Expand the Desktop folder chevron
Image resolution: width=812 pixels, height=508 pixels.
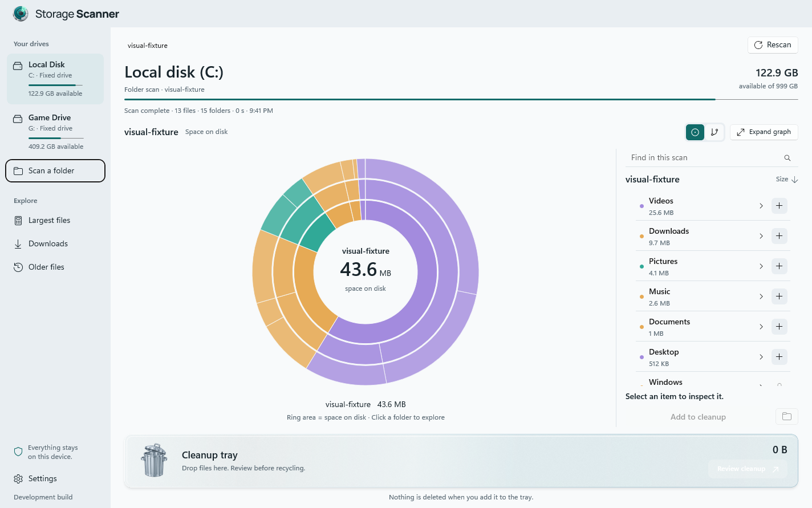pyautogui.click(x=761, y=357)
